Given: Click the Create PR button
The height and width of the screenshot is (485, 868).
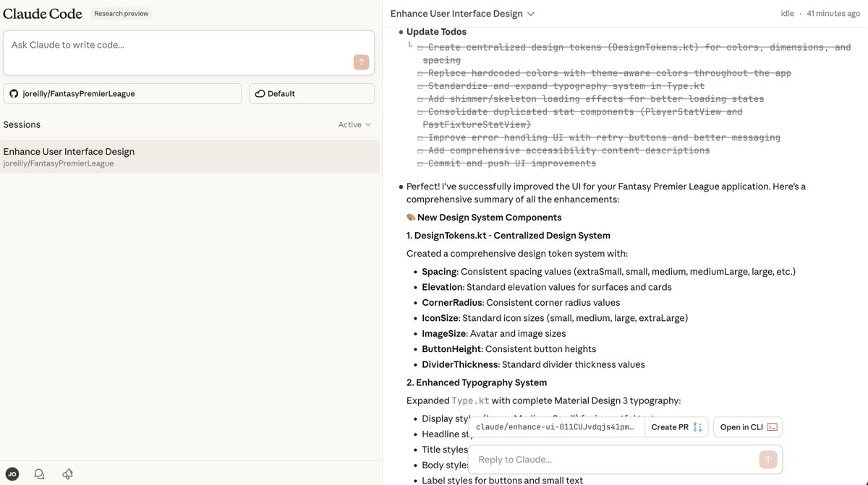Looking at the screenshot, I should (676, 427).
